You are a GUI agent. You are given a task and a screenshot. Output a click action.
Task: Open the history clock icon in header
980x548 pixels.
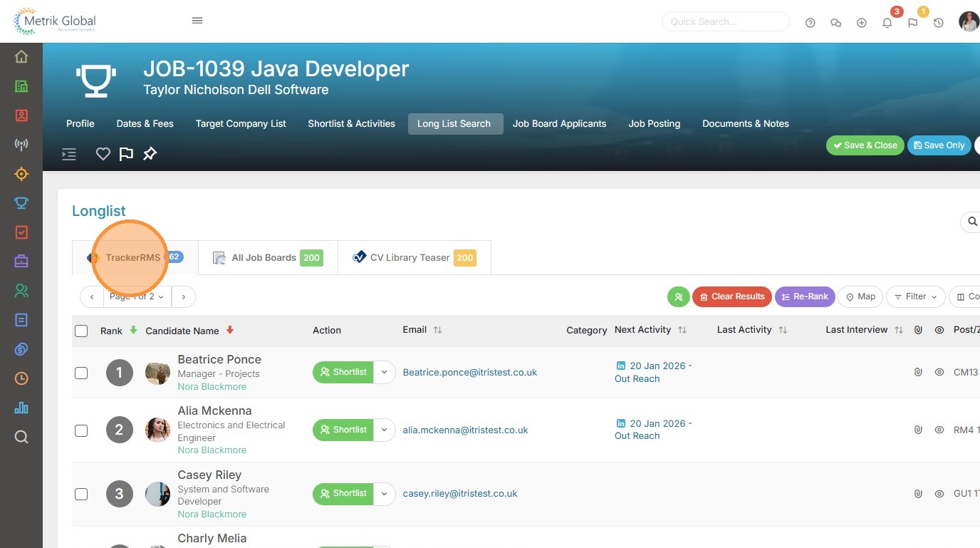click(938, 23)
